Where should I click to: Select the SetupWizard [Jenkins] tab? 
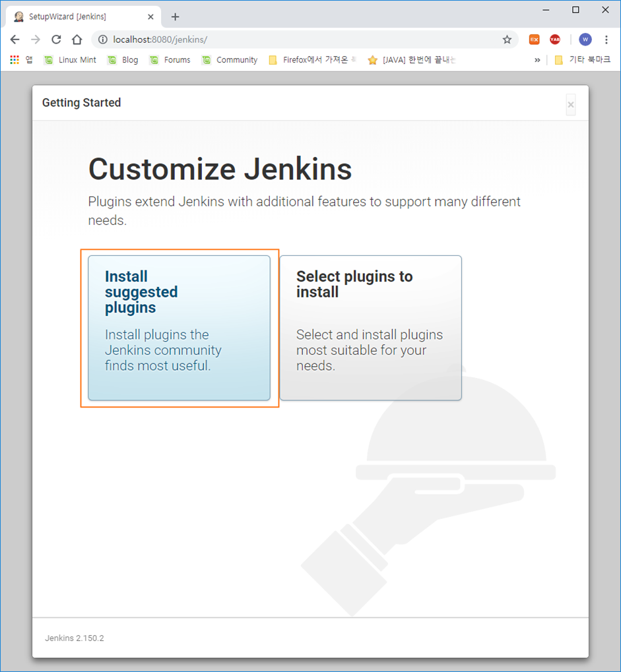[83, 16]
